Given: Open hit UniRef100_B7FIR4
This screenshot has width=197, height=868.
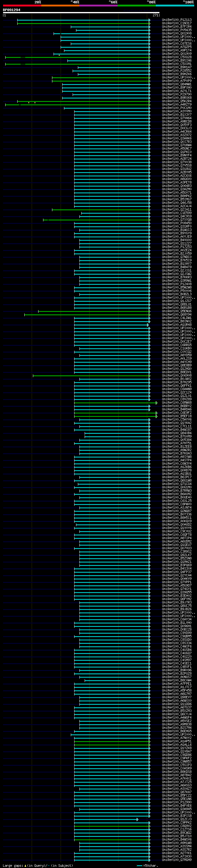Looking at the screenshot, I should pyautogui.click(x=177, y=26).
